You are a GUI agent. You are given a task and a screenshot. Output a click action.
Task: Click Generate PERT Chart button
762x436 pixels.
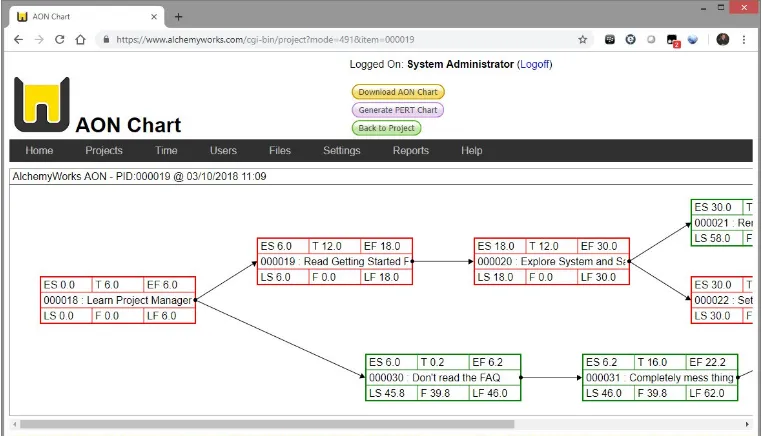(398, 110)
